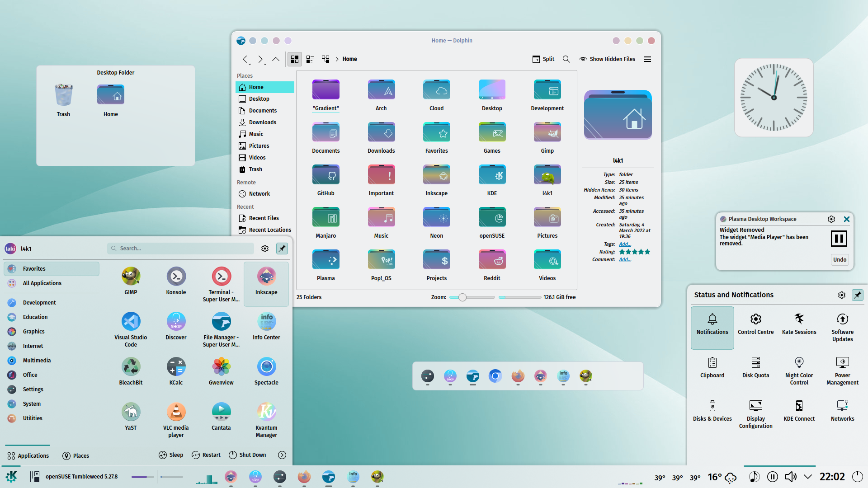Toggle Split view in Dolphin
This screenshot has height=488, width=868.
tap(543, 59)
